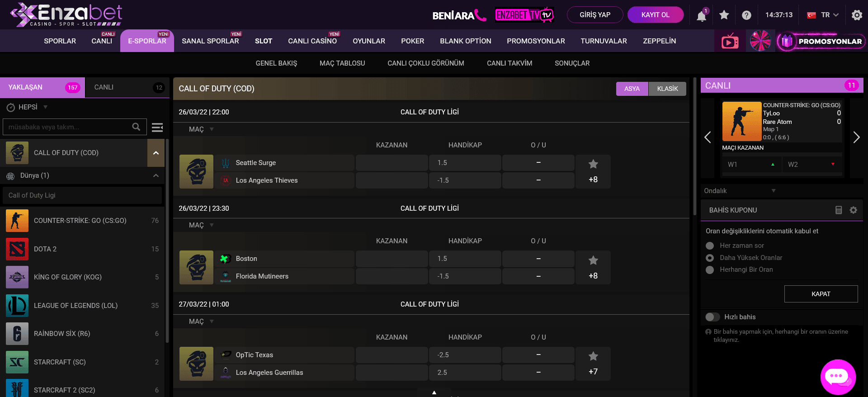Show +8 more markets for Seattle Surge
The width and height of the screenshot is (868, 397).
pyautogui.click(x=593, y=180)
